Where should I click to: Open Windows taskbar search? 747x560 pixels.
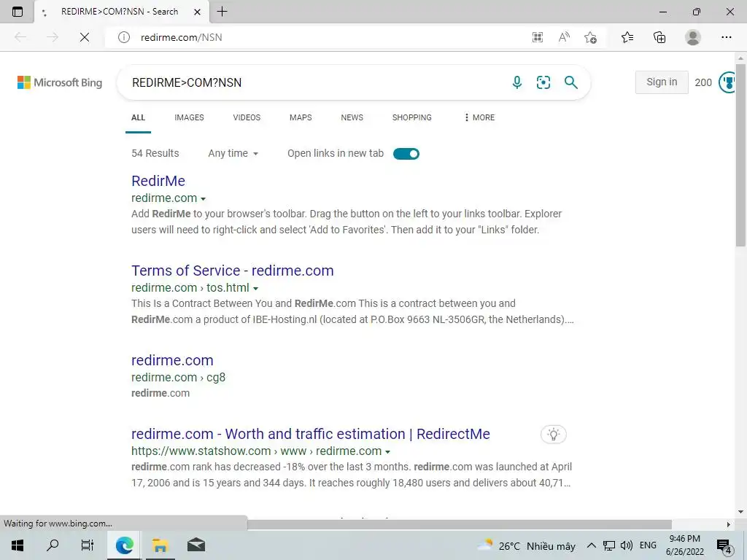53,545
